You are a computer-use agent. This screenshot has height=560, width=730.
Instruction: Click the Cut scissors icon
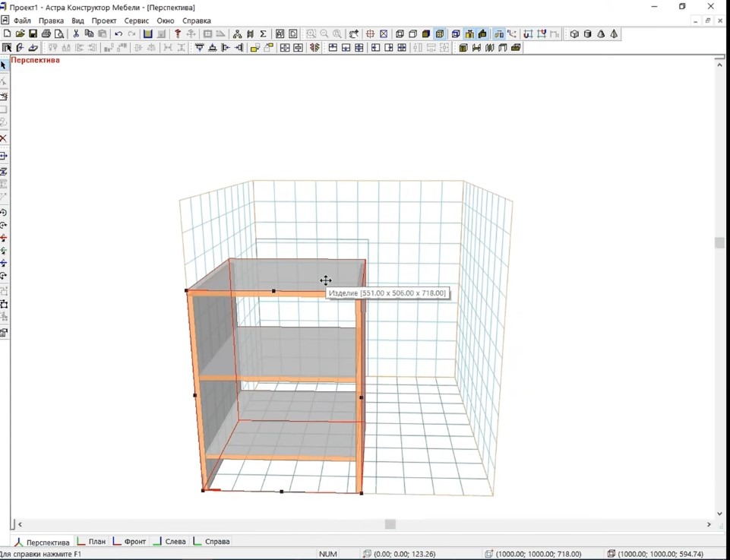tap(76, 34)
